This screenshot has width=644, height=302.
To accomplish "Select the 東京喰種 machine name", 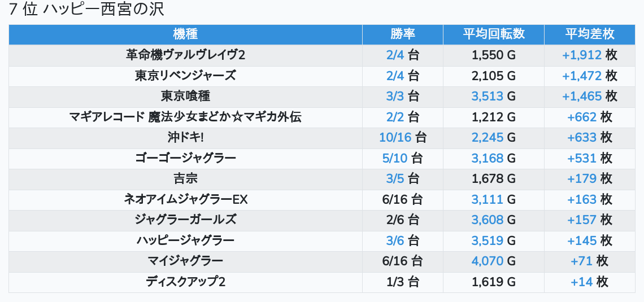I will [x=185, y=96].
